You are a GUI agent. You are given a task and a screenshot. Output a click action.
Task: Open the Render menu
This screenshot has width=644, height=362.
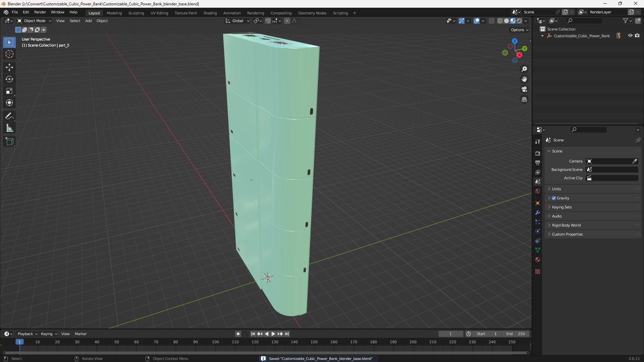pos(40,12)
